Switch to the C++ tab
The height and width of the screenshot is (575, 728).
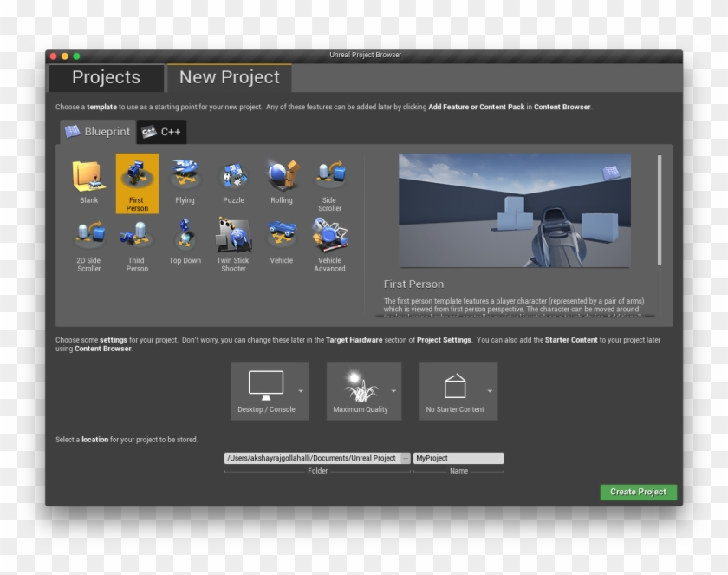161,132
